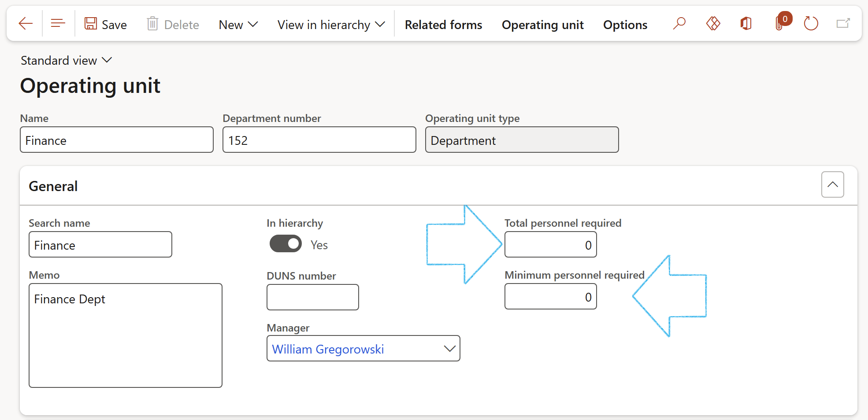Click the Total personnel required field

(550, 245)
